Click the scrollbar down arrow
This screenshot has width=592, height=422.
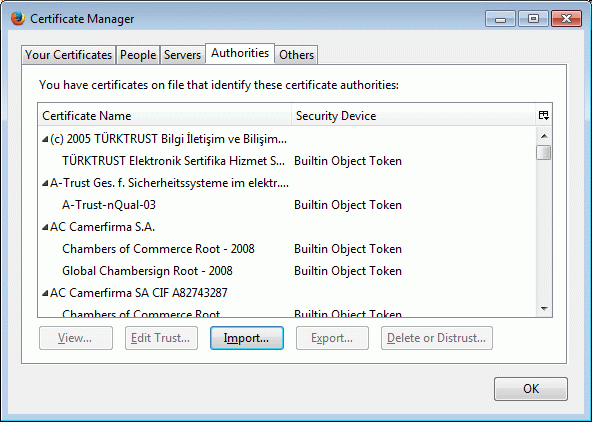point(544,308)
